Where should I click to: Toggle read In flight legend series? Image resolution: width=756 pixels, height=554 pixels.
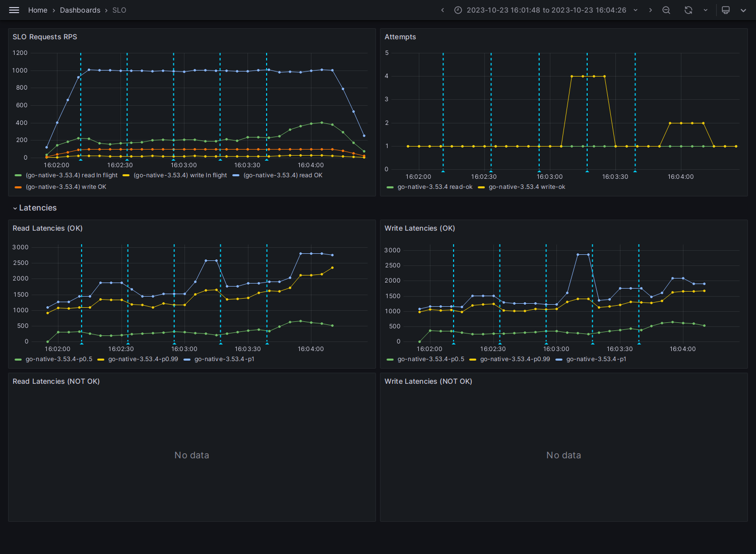click(72, 175)
